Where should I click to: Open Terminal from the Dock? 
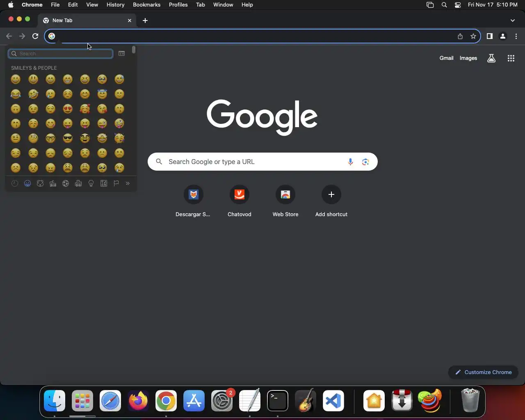(278, 401)
